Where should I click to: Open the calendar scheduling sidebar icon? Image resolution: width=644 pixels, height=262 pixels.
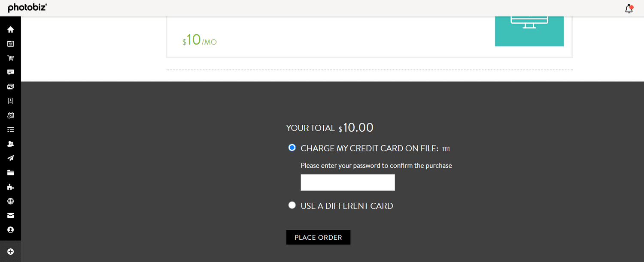point(11,115)
